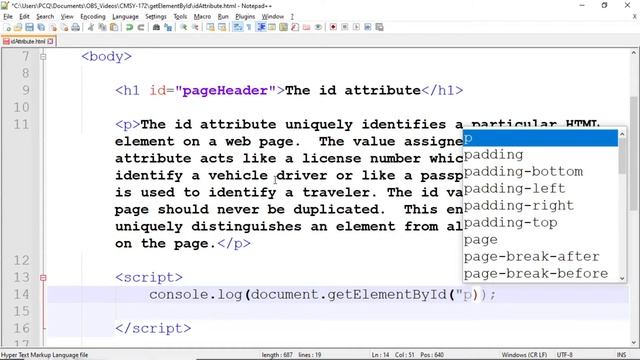Pick 'padding-left' from the autocomplete list
The width and height of the screenshot is (640, 360).
[540, 189]
